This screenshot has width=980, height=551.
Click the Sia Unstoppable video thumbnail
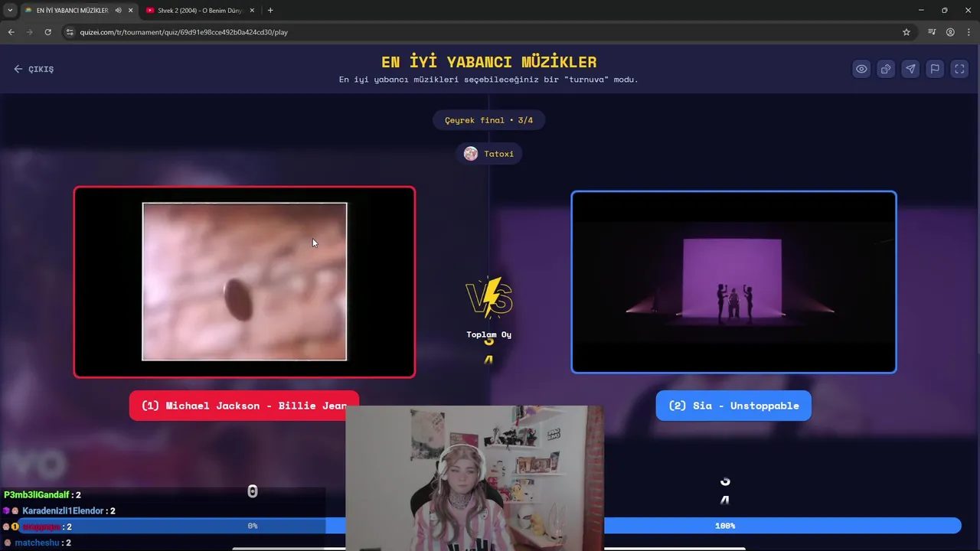[733, 282]
